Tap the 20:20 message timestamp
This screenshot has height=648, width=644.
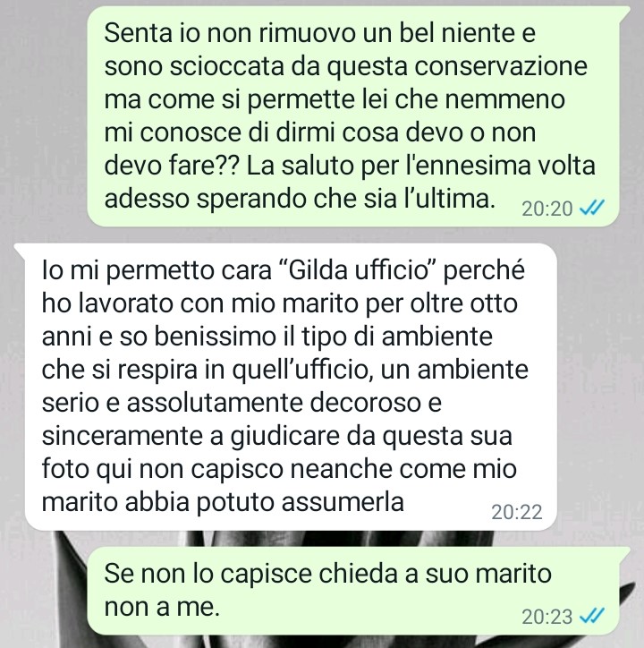tap(547, 209)
